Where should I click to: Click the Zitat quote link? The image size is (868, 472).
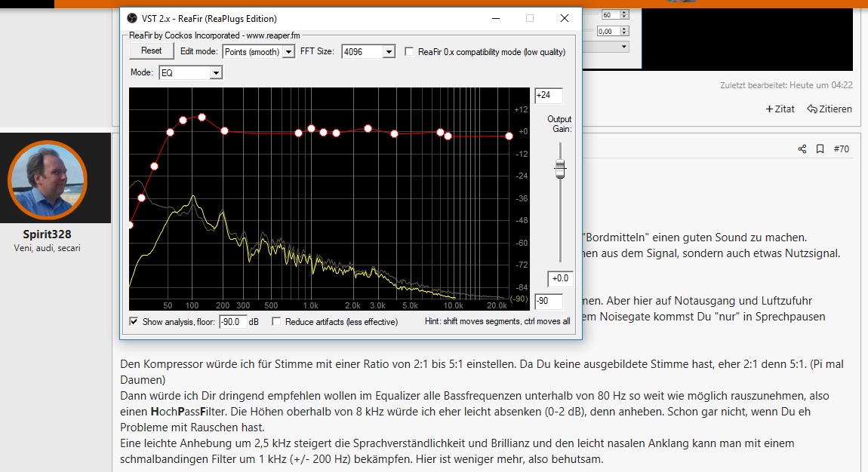780,109
